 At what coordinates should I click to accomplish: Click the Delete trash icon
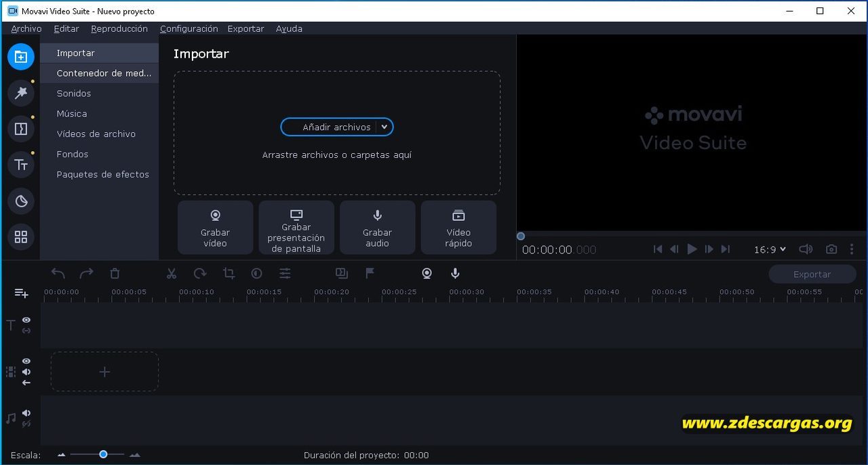115,273
